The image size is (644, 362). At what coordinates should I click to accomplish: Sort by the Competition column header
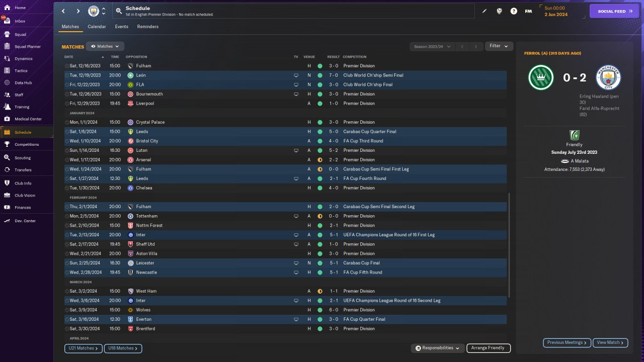(x=355, y=57)
